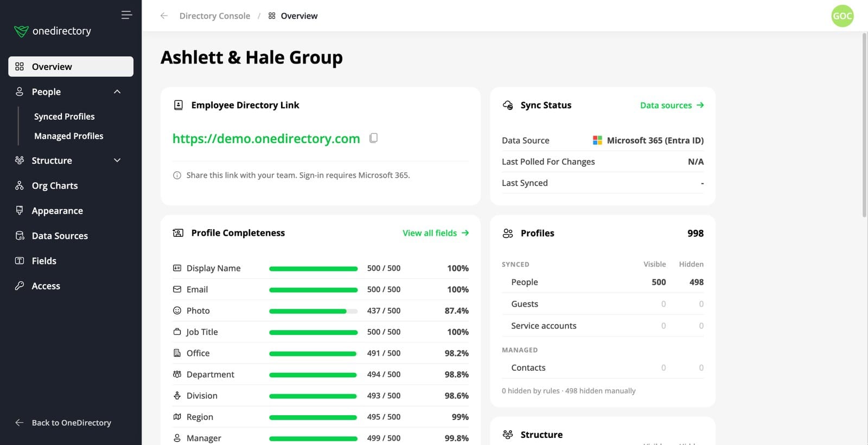Screen dimensions: 868x445
Task: Click the Region completeness value 99%
Action: [x=460, y=417]
